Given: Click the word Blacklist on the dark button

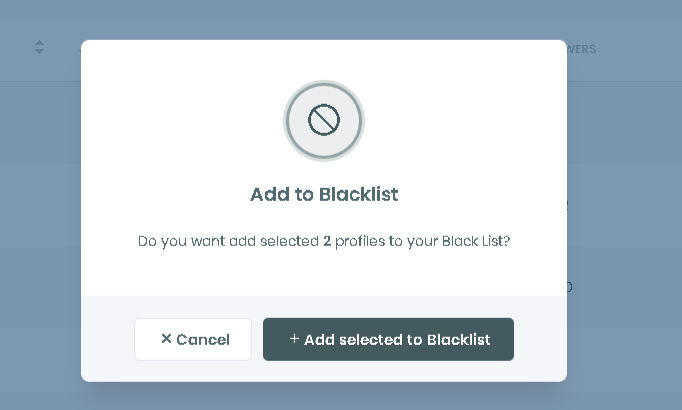Looking at the screenshot, I should (458, 339).
